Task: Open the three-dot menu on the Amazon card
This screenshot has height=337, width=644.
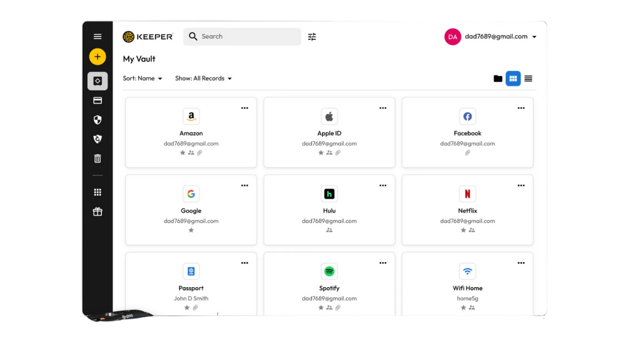Action: pyautogui.click(x=245, y=108)
